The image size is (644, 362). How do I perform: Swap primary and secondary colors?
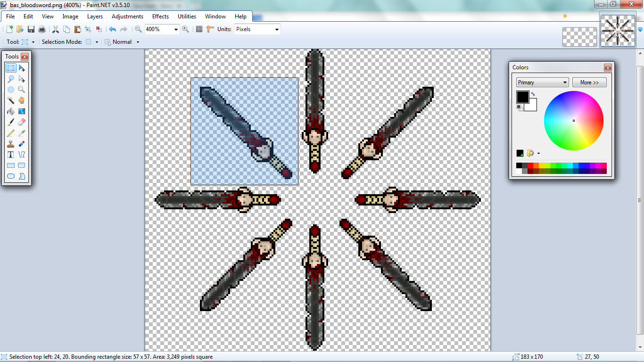coord(533,94)
